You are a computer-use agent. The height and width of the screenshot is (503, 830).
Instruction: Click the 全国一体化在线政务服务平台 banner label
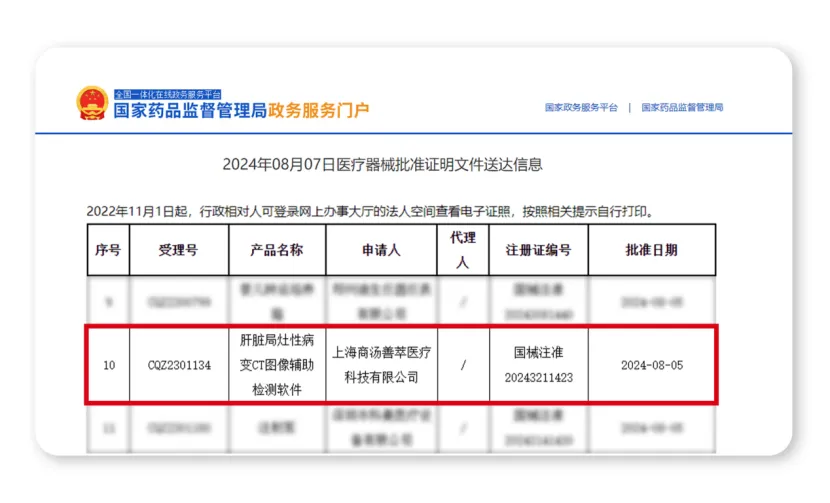[x=167, y=93]
